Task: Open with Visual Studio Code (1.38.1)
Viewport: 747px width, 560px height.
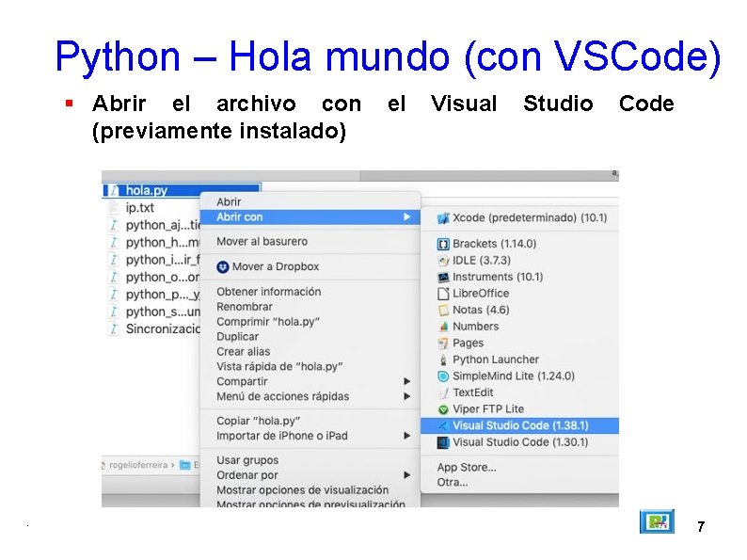Action: tap(519, 425)
